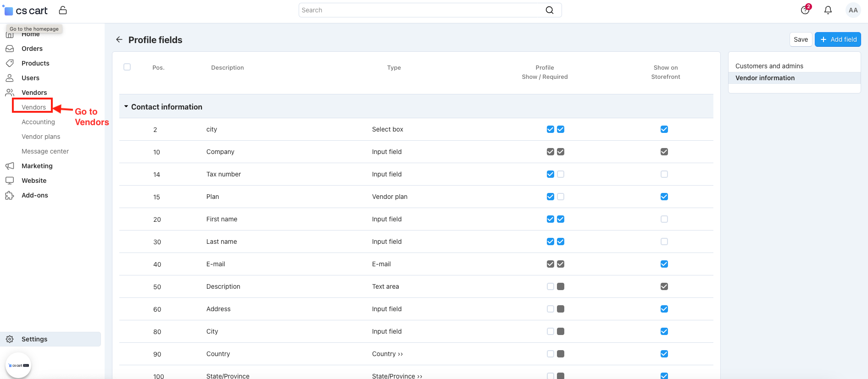The height and width of the screenshot is (379, 868).
Task: Click the Products tag icon
Action: point(10,63)
